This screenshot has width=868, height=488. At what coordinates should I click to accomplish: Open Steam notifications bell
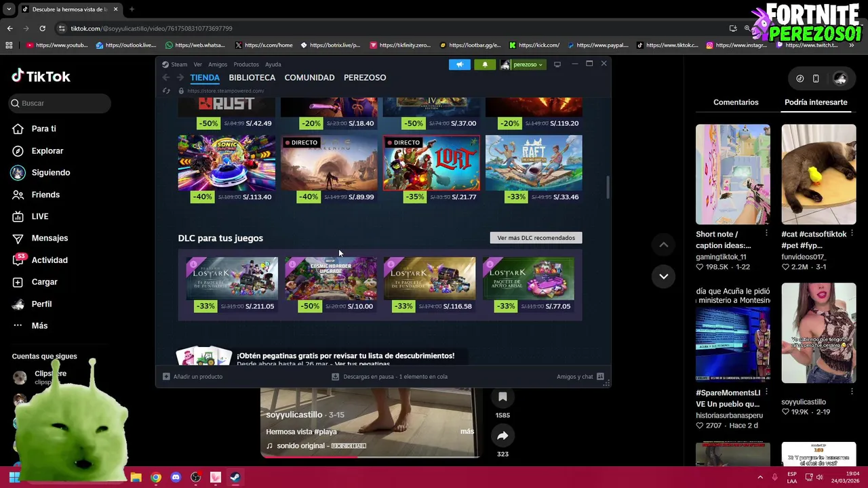484,64
